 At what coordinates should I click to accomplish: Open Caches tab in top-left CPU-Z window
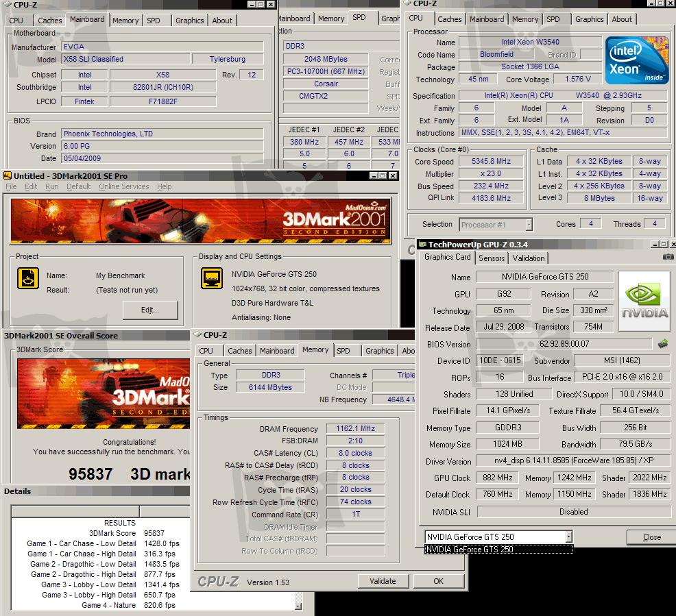click(49, 21)
